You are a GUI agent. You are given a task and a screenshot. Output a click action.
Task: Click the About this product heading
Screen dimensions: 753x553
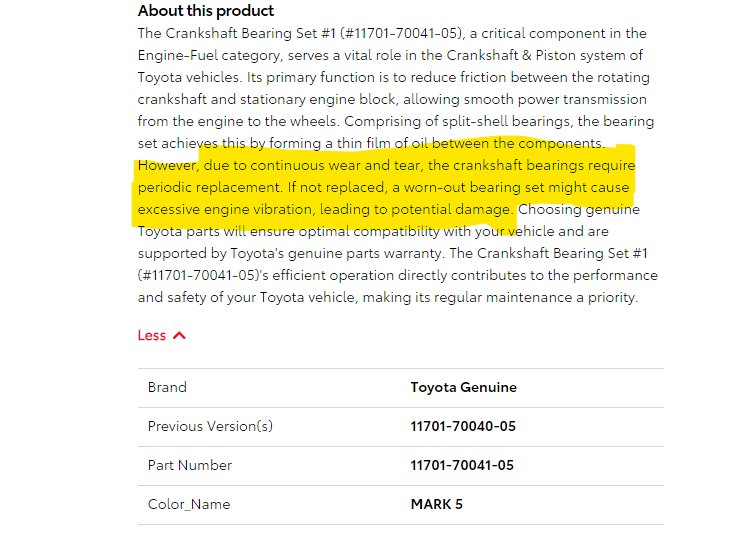tap(206, 11)
